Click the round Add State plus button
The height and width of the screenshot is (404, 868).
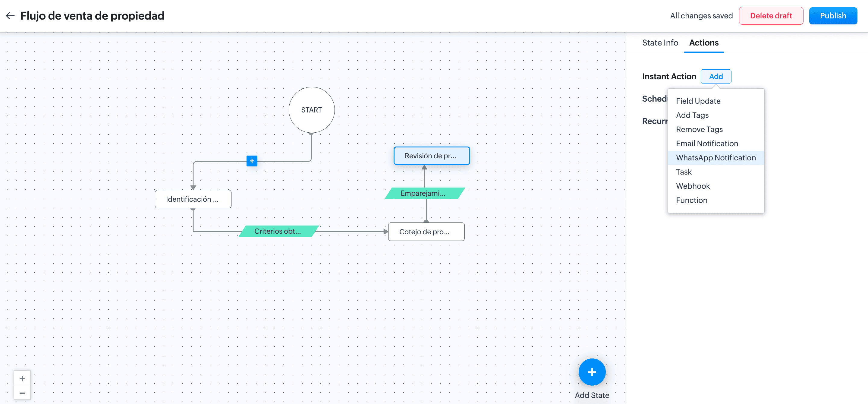click(592, 372)
